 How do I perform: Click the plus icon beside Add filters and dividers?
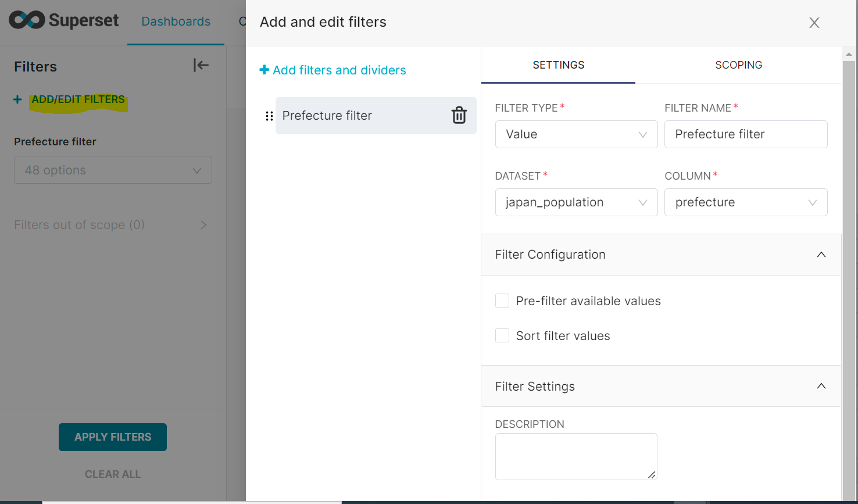point(264,70)
